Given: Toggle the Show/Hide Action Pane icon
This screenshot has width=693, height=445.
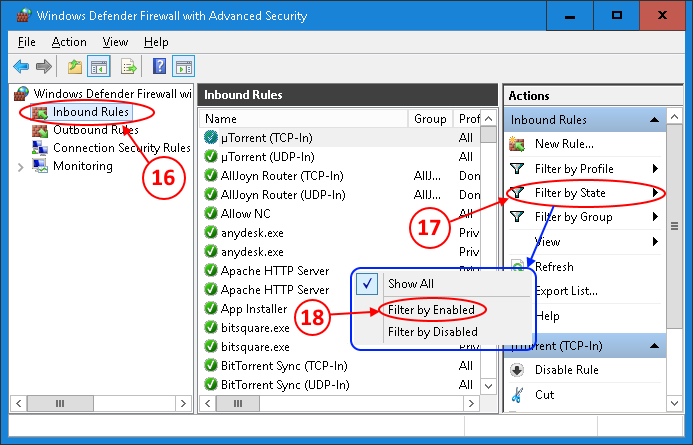Looking at the screenshot, I should tap(183, 67).
